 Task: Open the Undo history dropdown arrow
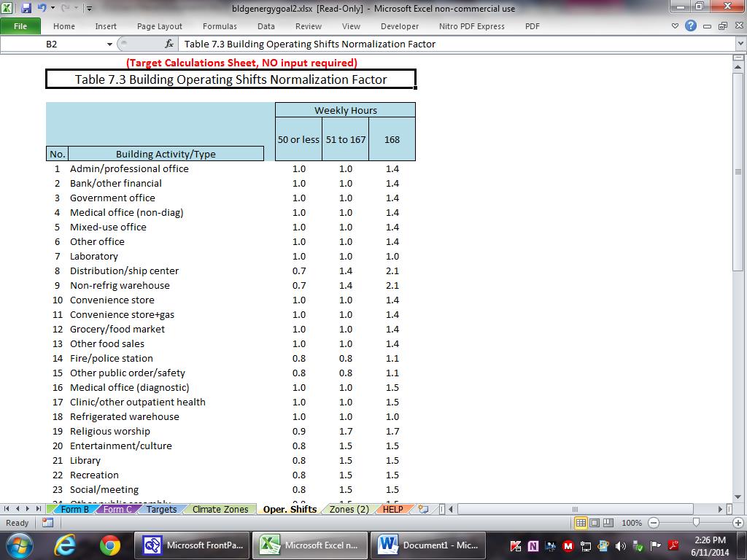tap(53, 8)
